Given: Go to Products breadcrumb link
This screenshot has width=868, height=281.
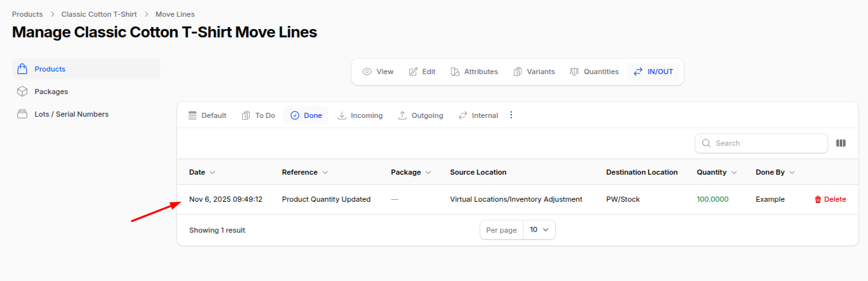Looking at the screenshot, I should [x=27, y=14].
